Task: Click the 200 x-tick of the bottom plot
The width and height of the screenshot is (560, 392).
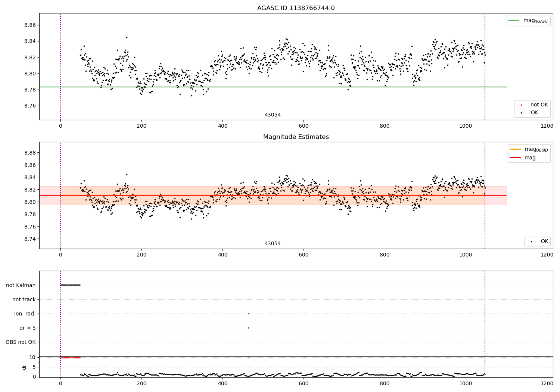Action: coord(141,383)
